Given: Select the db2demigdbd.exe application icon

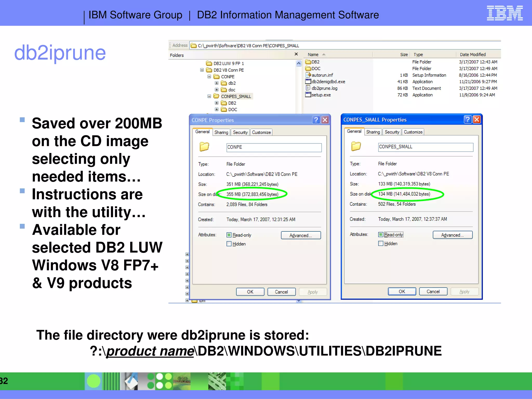Looking at the screenshot, I should pyautogui.click(x=308, y=81).
